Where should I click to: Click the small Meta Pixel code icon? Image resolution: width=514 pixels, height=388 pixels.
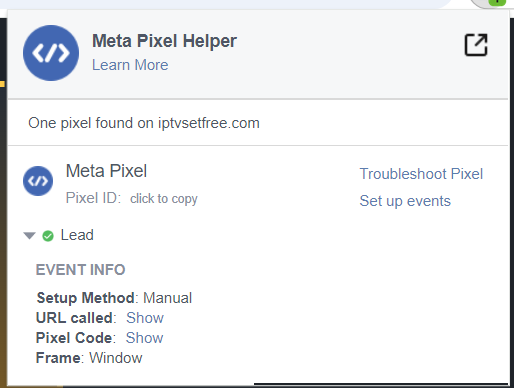pyautogui.click(x=38, y=181)
